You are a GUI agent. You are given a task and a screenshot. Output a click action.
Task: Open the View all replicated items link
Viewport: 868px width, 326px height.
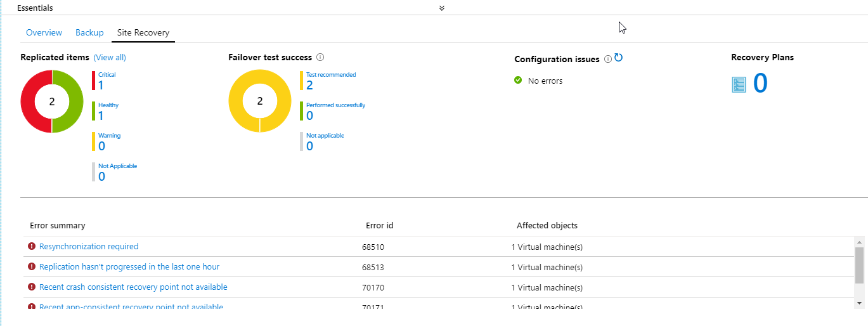(110, 58)
